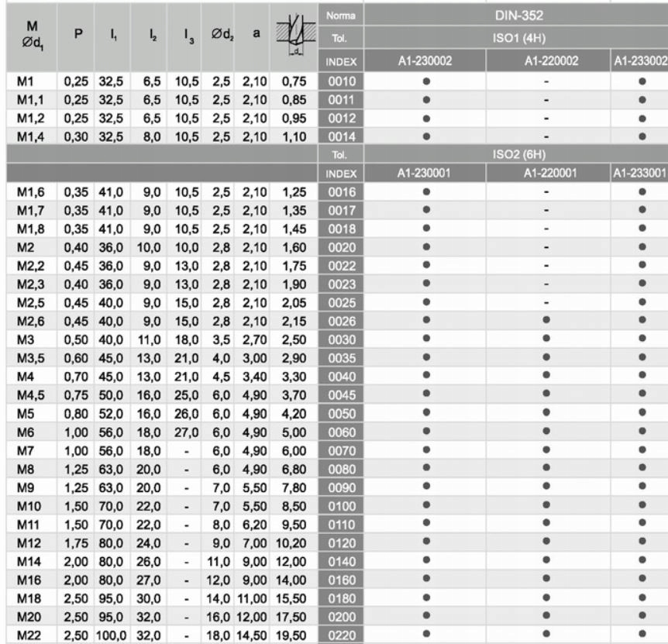This screenshot has height=644, width=668.
Task: Select the M22 thread size label
Action: pyautogui.click(x=29, y=635)
